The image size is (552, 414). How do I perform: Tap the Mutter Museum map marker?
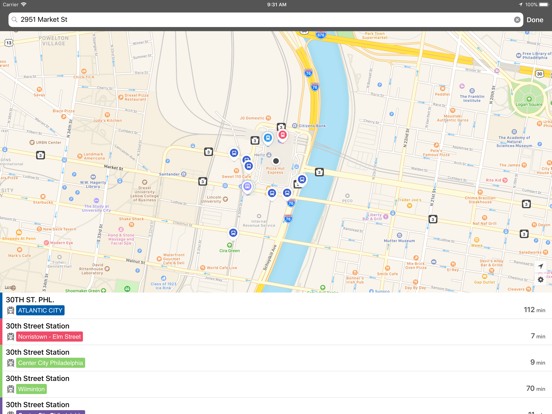pyautogui.click(x=399, y=235)
